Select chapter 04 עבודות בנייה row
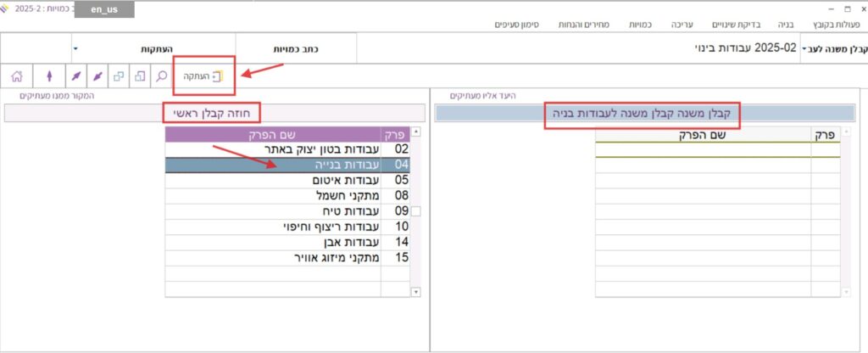 pyautogui.click(x=287, y=165)
